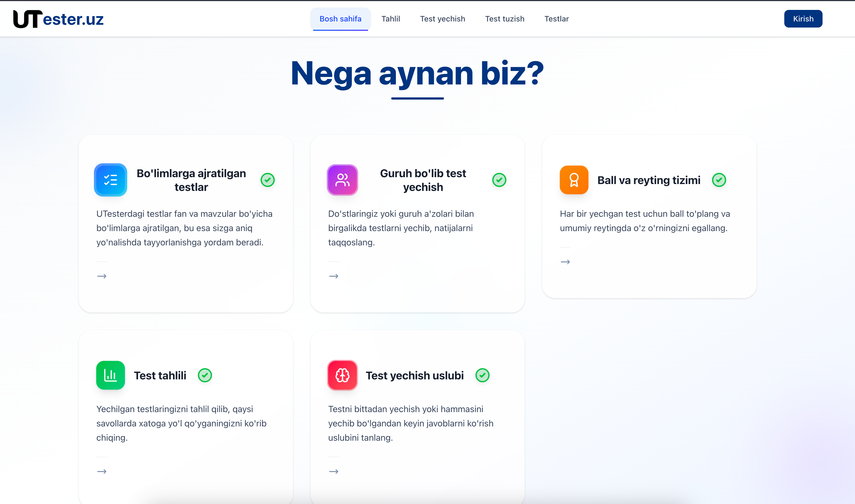Viewport: 855px width, 504px height.
Task: Click checkmark beside Test tahlili
Action: 205,375
